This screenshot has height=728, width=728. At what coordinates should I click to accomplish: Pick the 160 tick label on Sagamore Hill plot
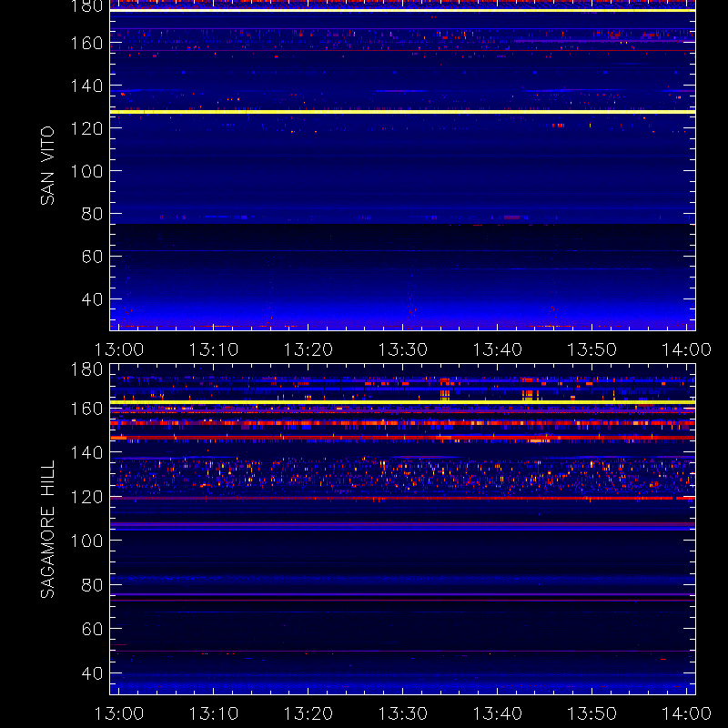tap(86, 409)
